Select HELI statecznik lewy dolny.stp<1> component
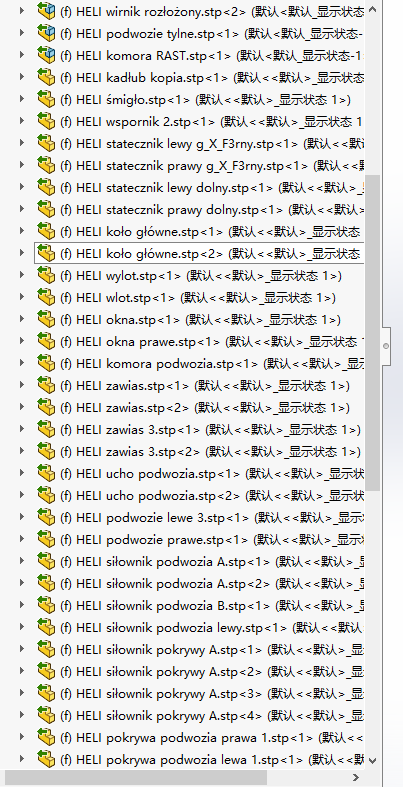Screen dimensions: 403x787 [212, 187]
